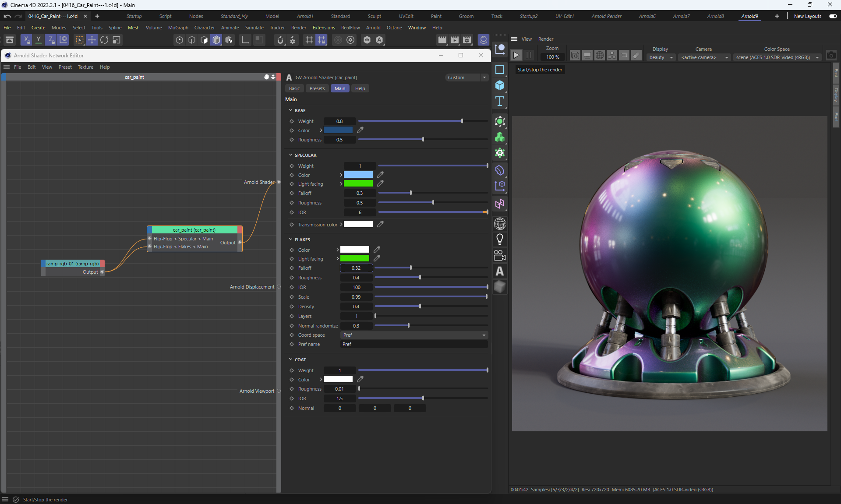Start the Arnold IPR render play button

(x=516, y=55)
